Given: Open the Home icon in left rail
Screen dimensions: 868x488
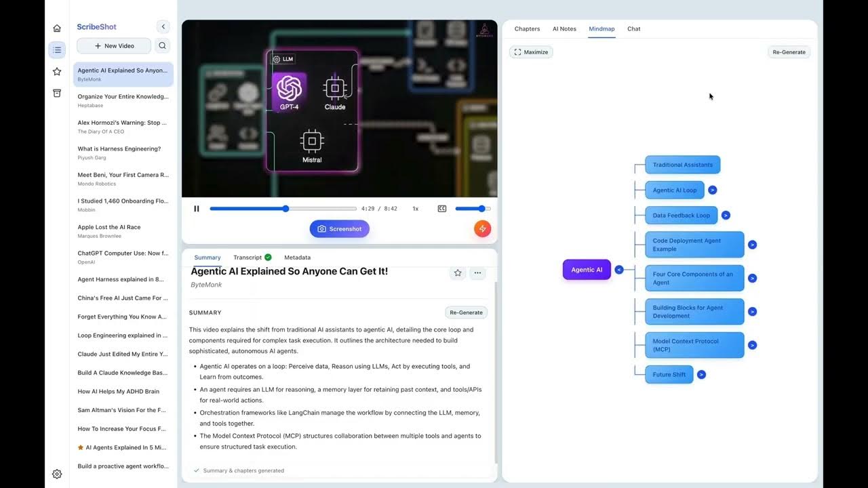Looking at the screenshot, I should (57, 28).
